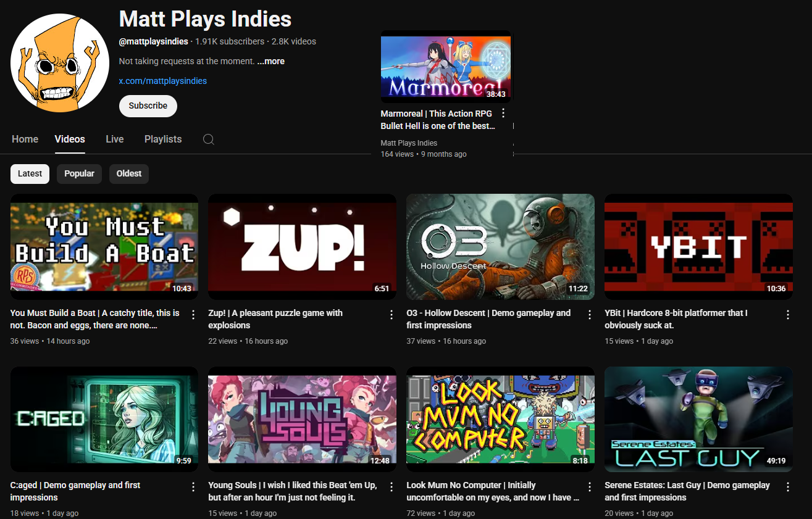Open the O3 Hollow Descent thumbnail
The height and width of the screenshot is (519, 812).
pos(501,247)
